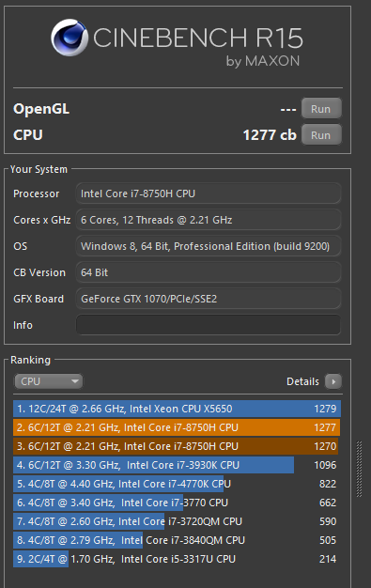Image resolution: width=371 pixels, height=588 pixels.
Task: Select the i7-8750H entry scoring 1270
Action: 177,446
